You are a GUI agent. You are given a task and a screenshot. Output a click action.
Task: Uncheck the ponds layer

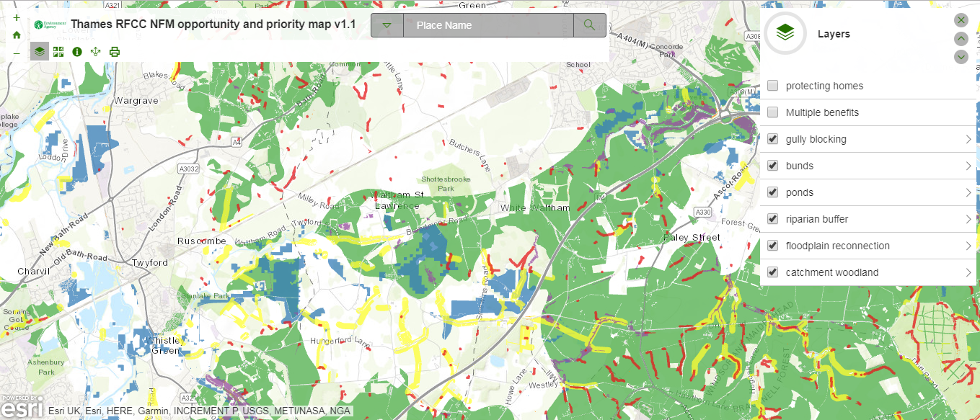coord(773,192)
